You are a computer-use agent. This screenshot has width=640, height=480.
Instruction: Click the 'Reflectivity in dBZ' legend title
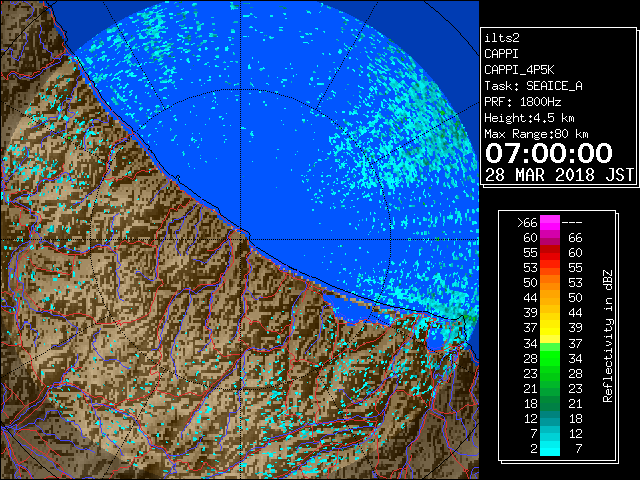click(607, 336)
